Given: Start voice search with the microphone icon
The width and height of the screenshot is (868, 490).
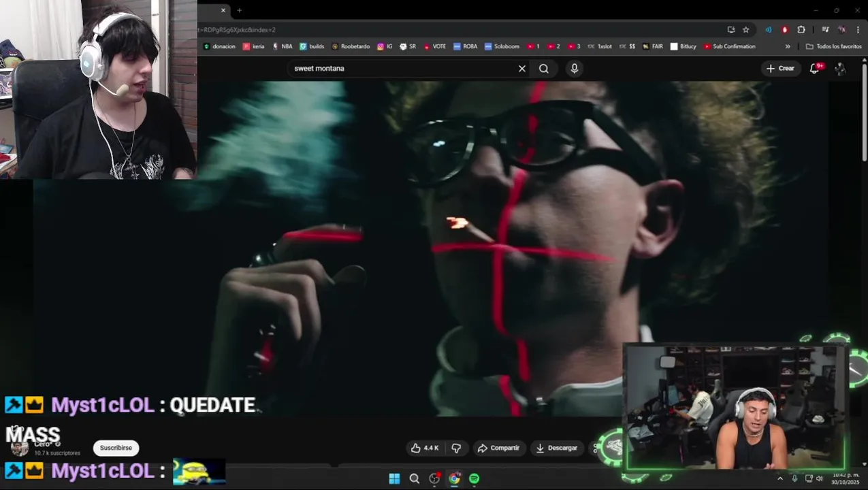Looking at the screenshot, I should 575,69.
